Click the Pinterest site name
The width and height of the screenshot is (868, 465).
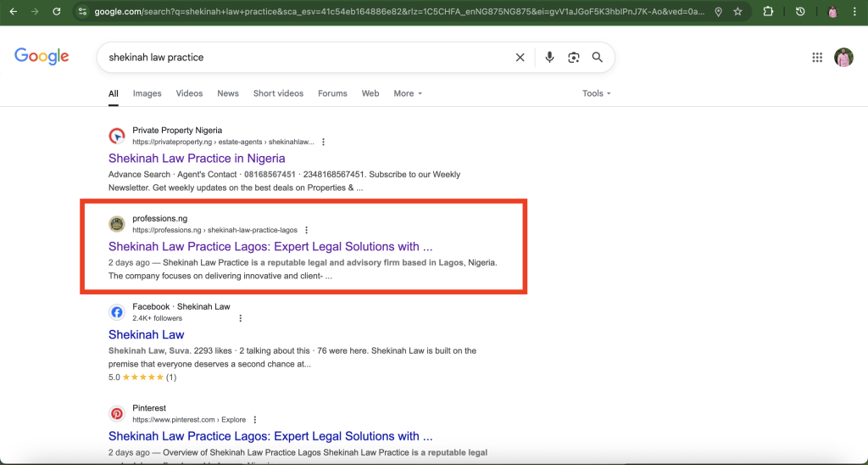(149, 408)
